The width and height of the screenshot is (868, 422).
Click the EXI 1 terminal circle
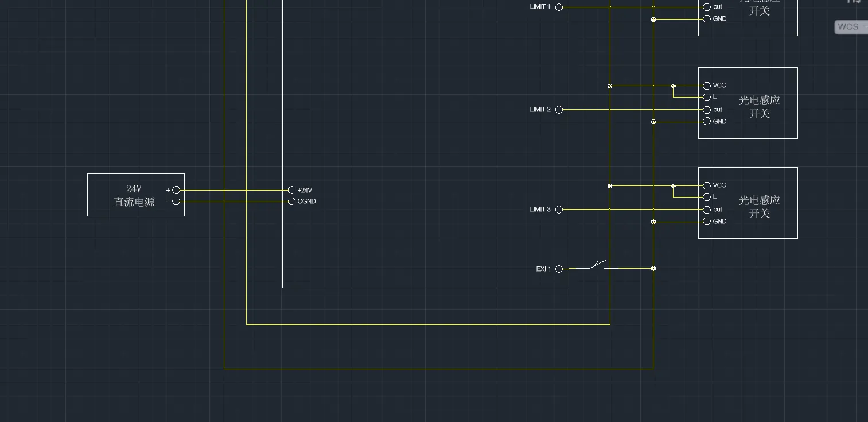pos(559,269)
